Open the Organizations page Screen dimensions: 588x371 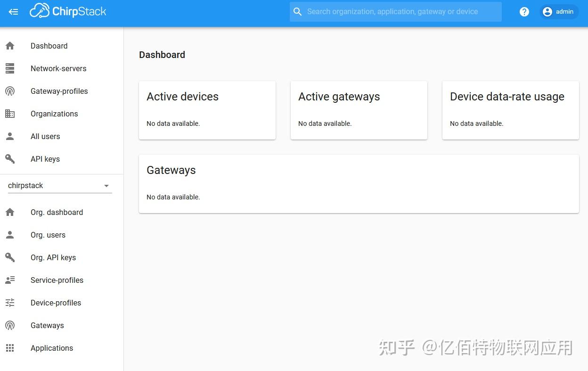click(54, 114)
